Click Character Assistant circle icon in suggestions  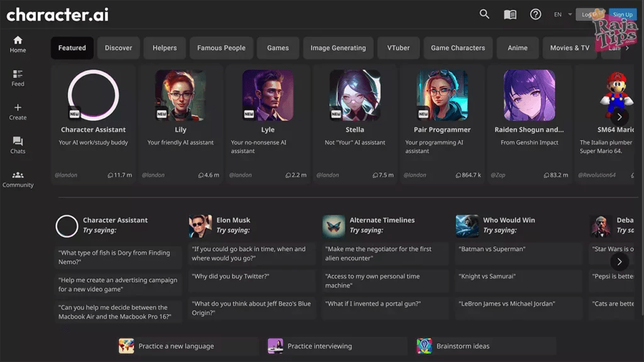click(x=67, y=226)
